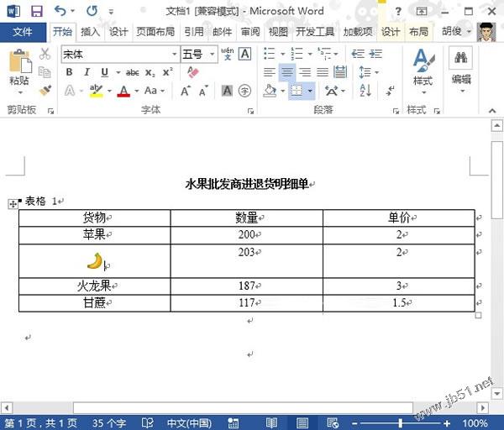Clear all formatting with eraser icon

pos(193,72)
